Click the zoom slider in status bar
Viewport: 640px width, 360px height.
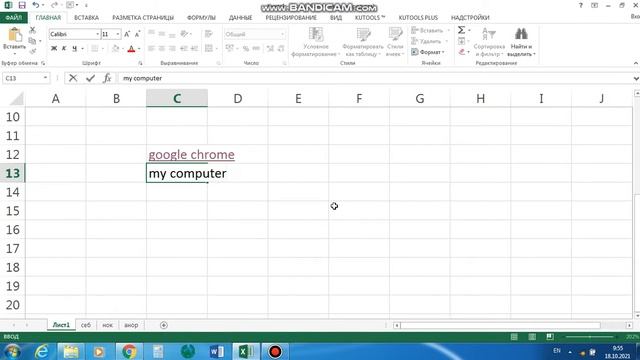(x=589, y=337)
